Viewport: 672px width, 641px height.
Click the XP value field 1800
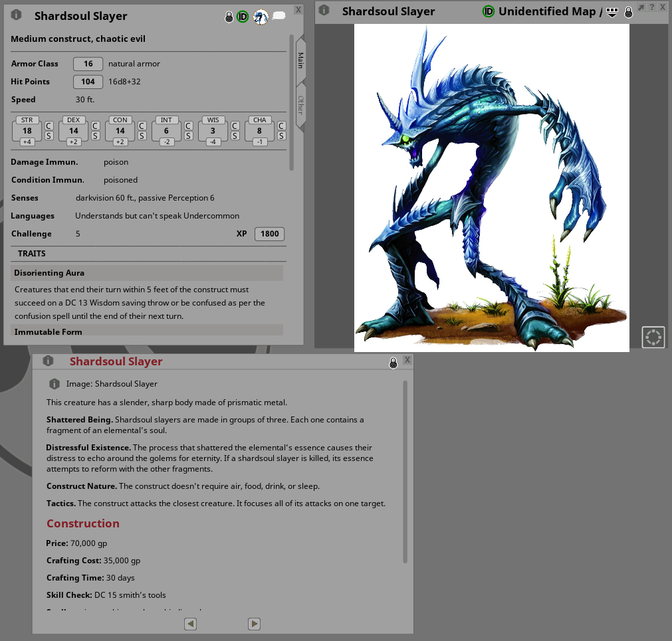[x=270, y=234]
